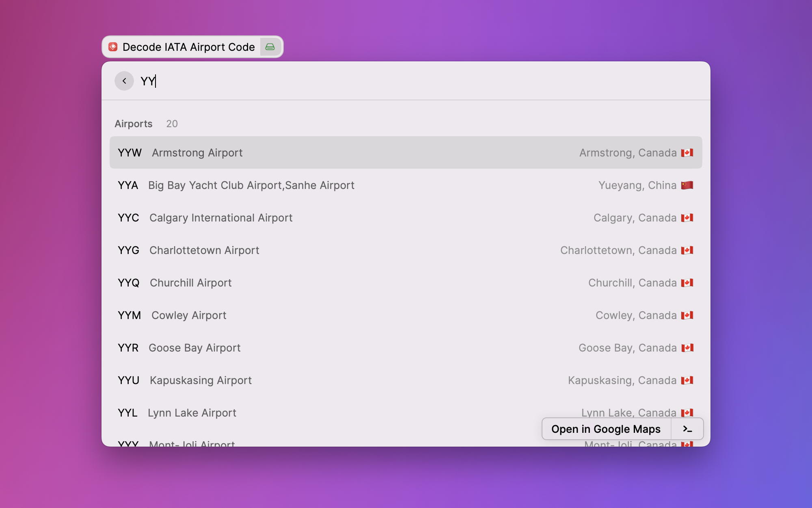Click Canada flag in Calgary row
Screen dimensions: 812x508
[x=687, y=218]
